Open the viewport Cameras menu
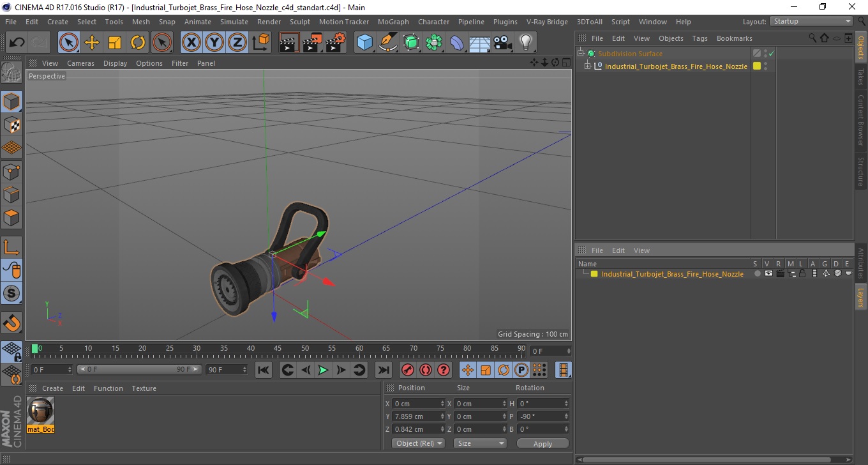The height and width of the screenshot is (465, 868). (80, 63)
